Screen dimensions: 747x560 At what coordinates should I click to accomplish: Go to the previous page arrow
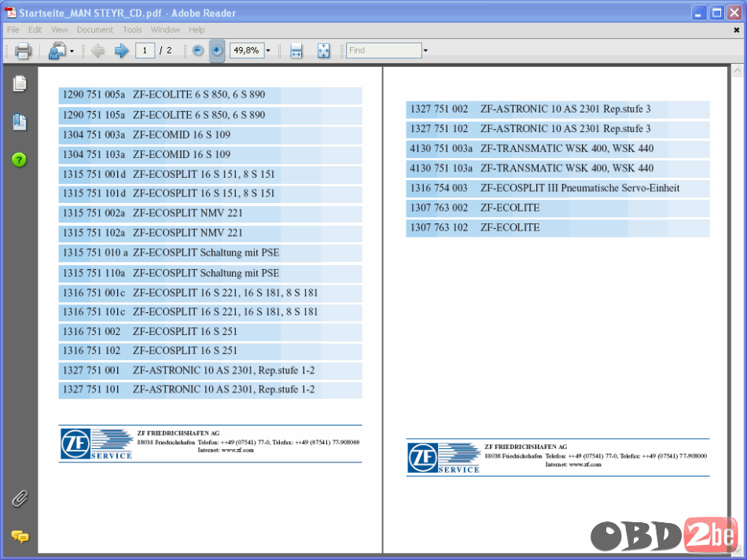[x=98, y=50]
